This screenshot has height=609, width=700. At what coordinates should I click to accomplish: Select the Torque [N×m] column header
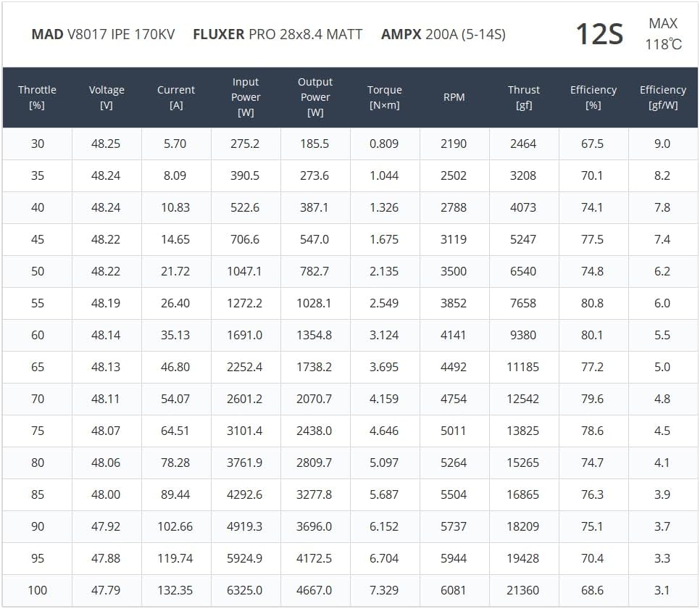(x=384, y=97)
